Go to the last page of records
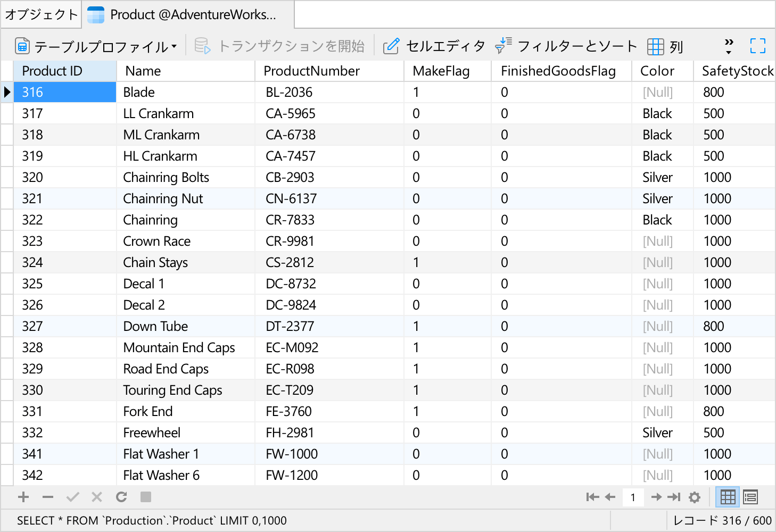 point(674,497)
